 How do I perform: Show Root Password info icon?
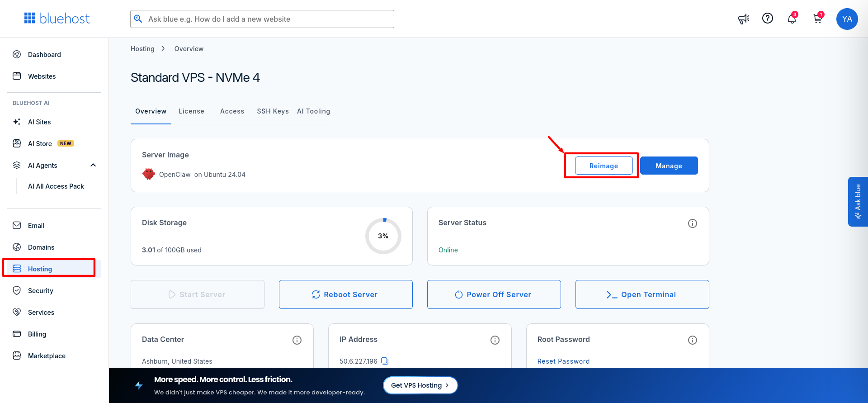693,340
